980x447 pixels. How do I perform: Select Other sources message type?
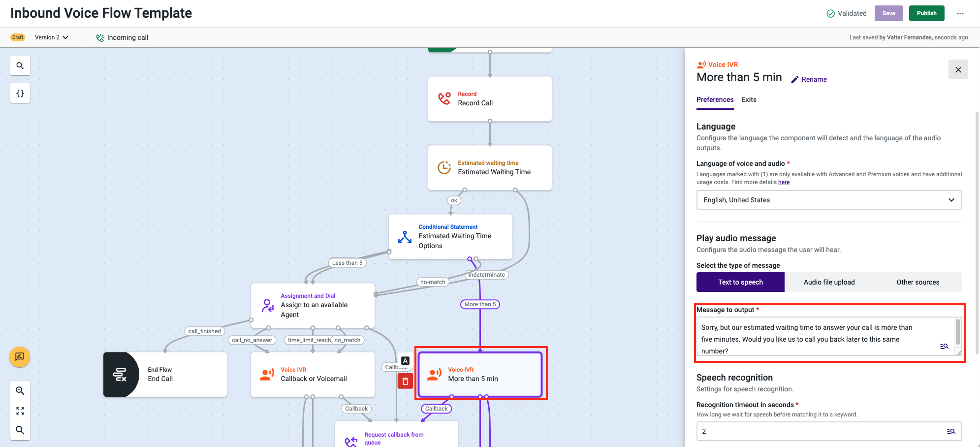[x=918, y=282]
